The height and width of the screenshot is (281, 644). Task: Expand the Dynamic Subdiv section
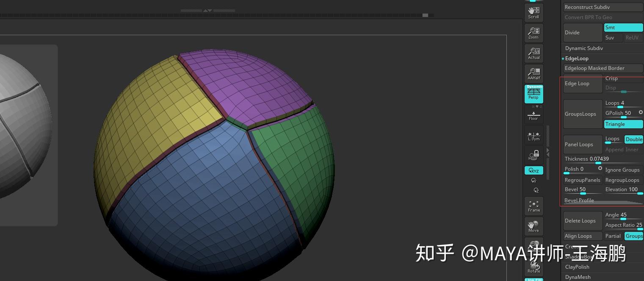pyautogui.click(x=584, y=48)
